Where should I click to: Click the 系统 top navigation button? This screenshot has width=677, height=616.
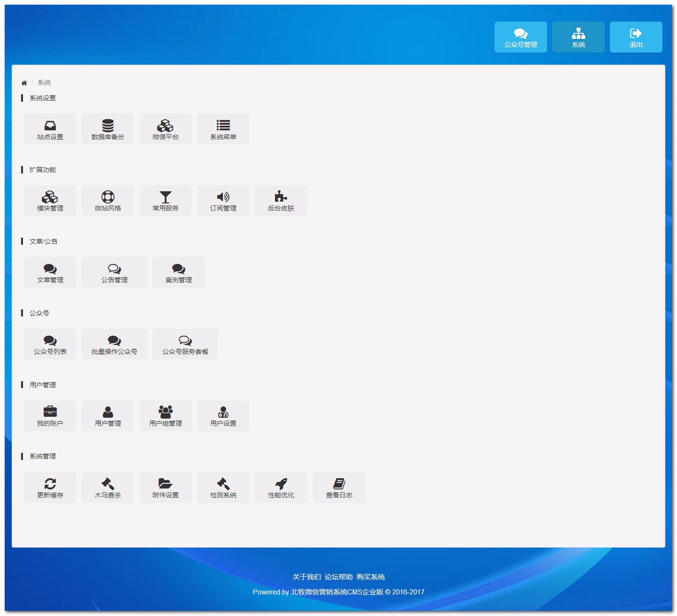coord(578,37)
